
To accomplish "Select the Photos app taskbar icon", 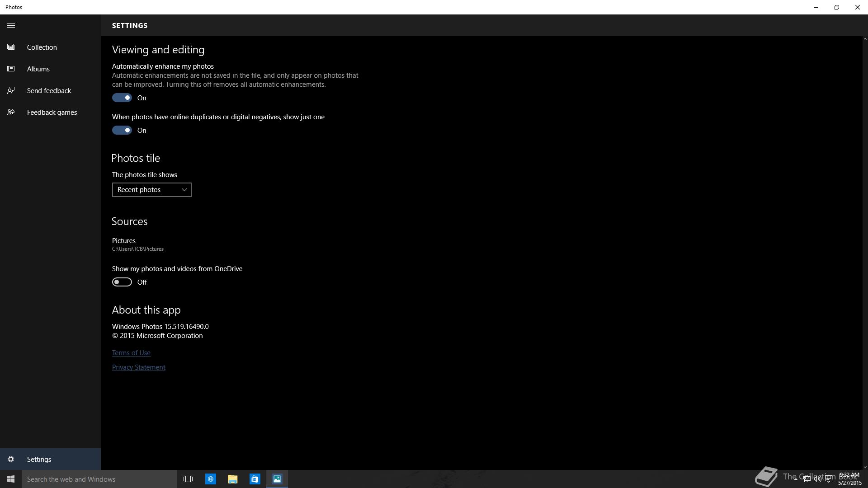I will [x=277, y=479].
